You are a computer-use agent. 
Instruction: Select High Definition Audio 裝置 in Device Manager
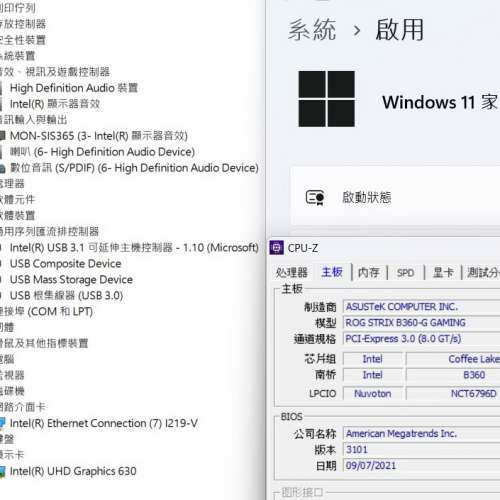[x=74, y=88]
